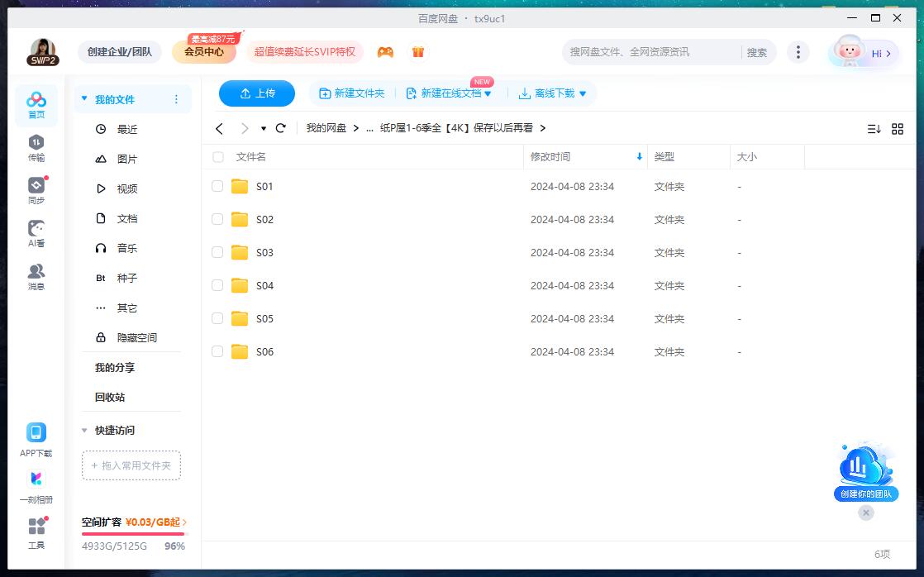Select 视频 in the file sidebar
Screen dimensions: 924x577
126,188
